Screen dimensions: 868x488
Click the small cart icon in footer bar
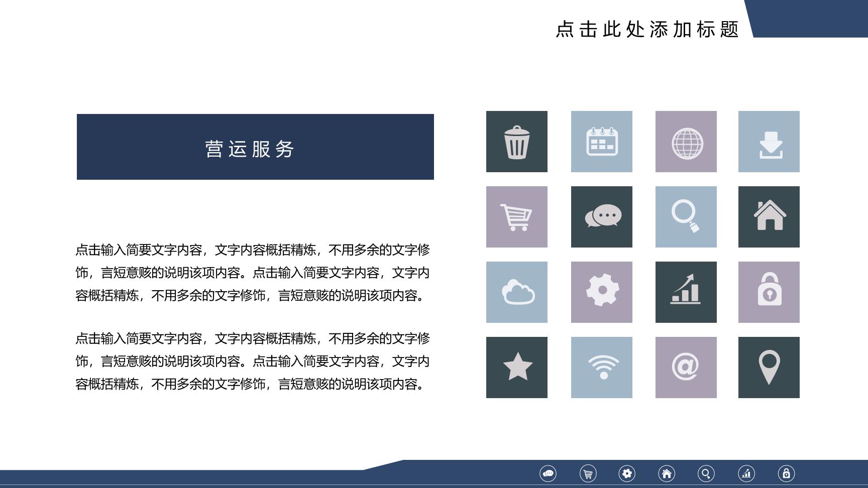pyautogui.click(x=588, y=473)
